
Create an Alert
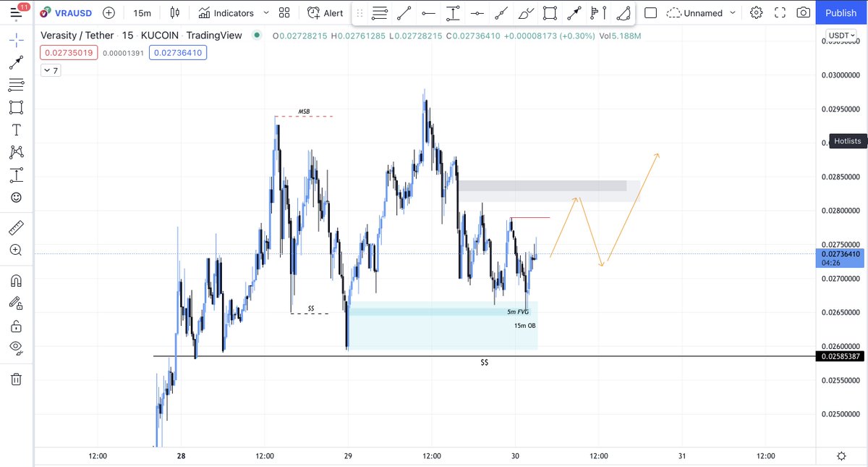click(x=325, y=12)
